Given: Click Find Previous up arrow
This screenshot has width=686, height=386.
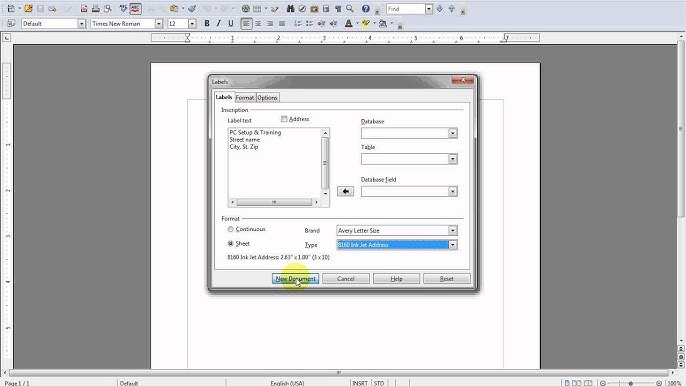Looking at the screenshot, I should (452, 8).
